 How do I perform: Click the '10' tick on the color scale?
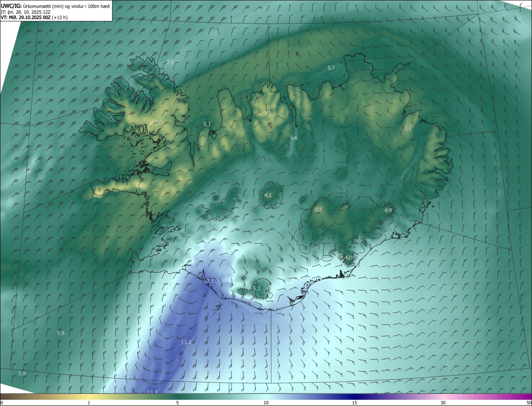pos(266,403)
